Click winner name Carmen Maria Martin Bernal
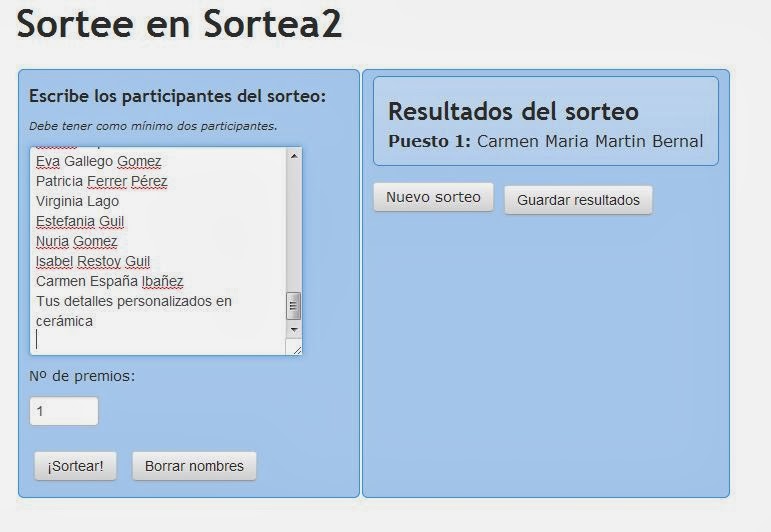The image size is (771, 532). 590,141
